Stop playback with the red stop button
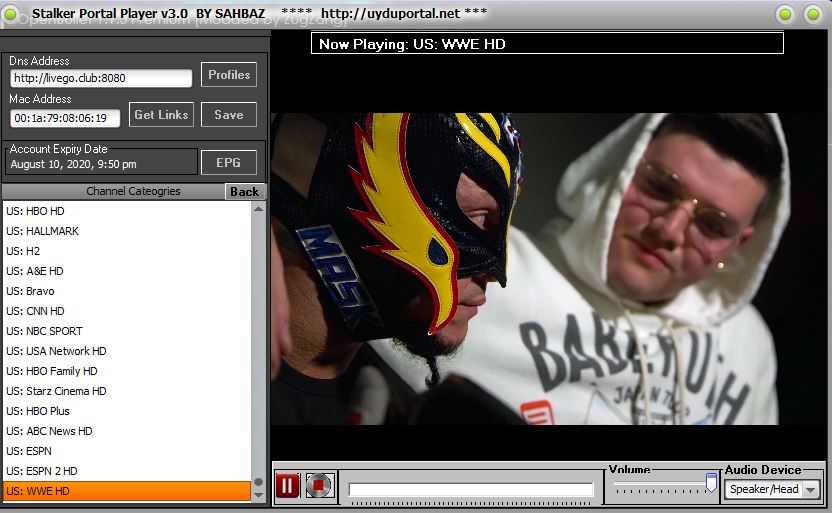 (x=319, y=487)
